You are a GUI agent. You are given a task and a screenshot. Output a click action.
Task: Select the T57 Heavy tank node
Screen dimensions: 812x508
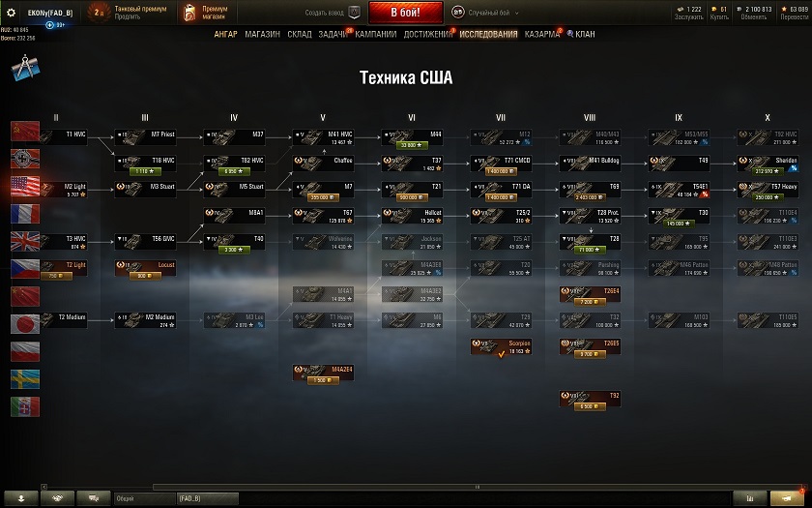coord(768,190)
